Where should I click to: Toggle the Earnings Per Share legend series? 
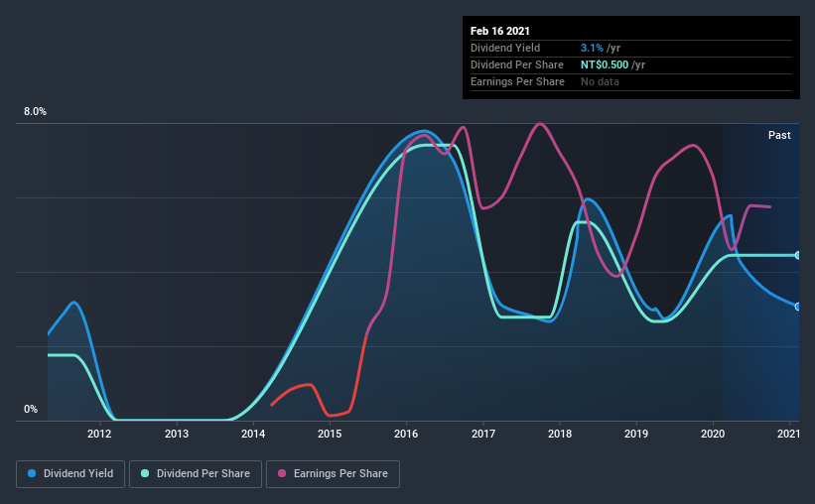pos(333,474)
